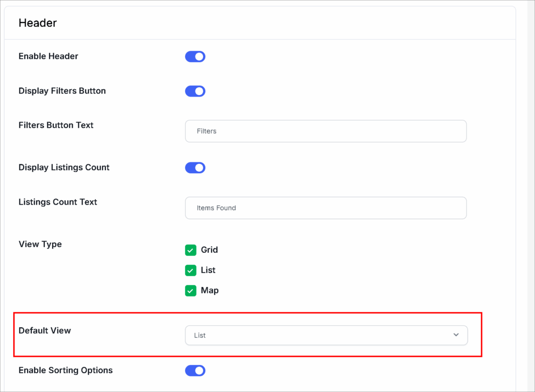The height and width of the screenshot is (392, 535).
Task: Toggle the Enable Header switch
Action: coord(195,56)
